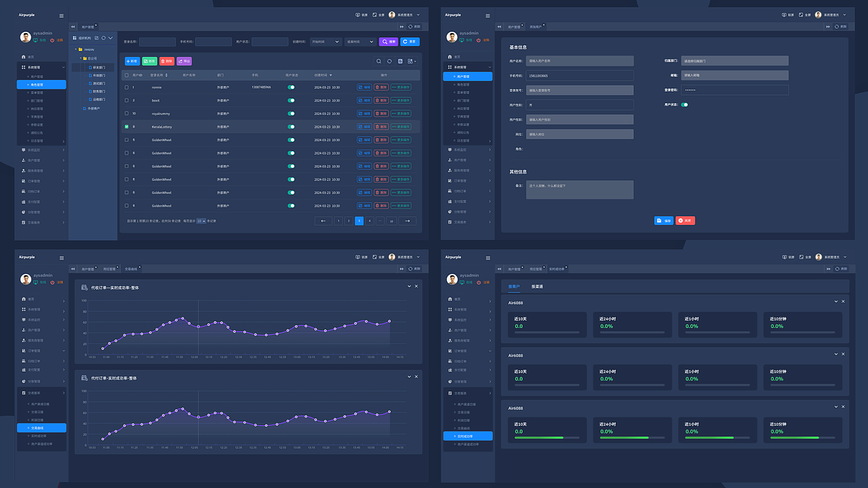Open page size dropdown showing 10
This screenshot has width=868, height=488.
[x=201, y=221]
